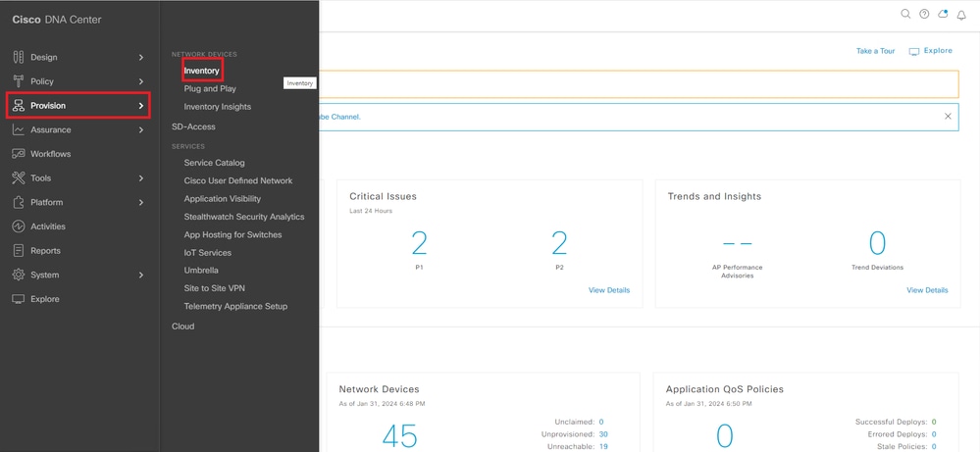Open Service Catalog

[x=215, y=163]
